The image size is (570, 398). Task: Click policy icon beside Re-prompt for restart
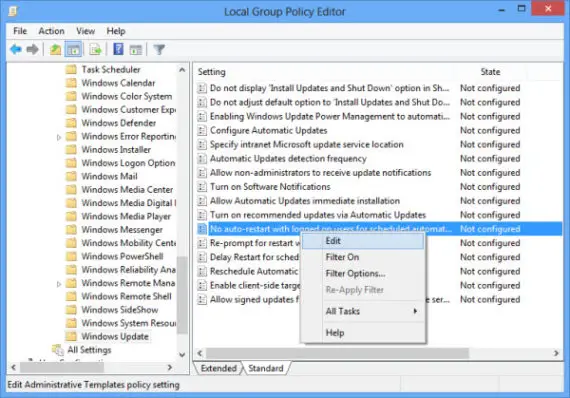coord(202,243)
